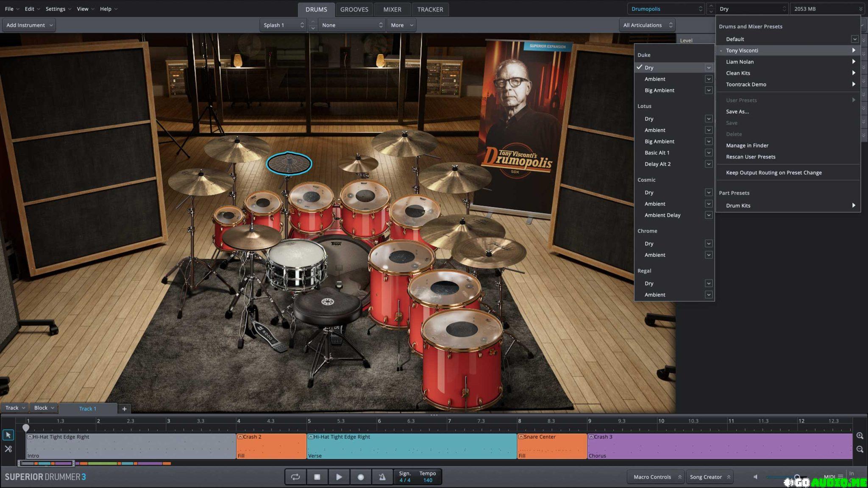Switch to the MIXER tab
This screenshot has width=868, height=488.
[x=392, y=9]
